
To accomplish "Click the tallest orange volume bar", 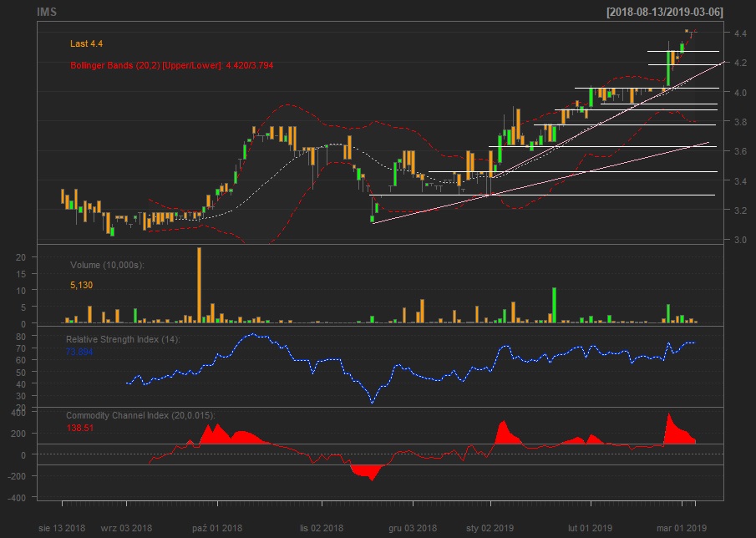I will pos(199,285).
